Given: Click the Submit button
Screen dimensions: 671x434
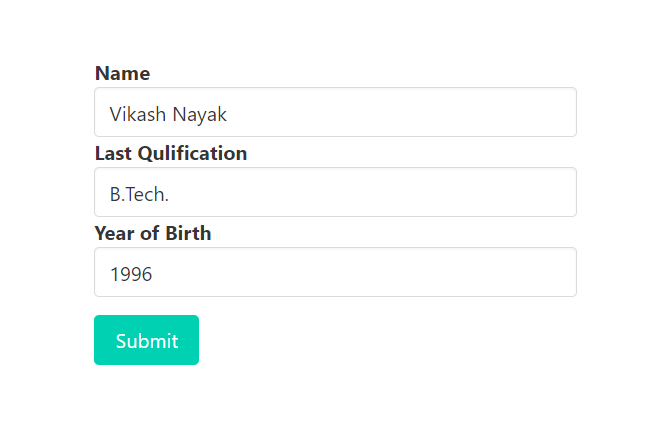Looking at the screenshot, I should 146,340.
